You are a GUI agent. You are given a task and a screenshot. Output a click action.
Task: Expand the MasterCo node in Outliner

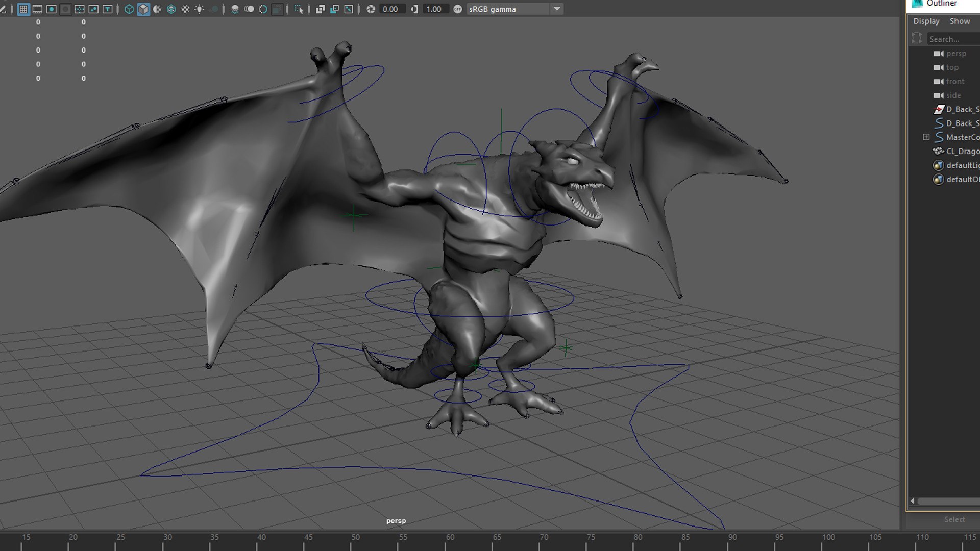926,137
